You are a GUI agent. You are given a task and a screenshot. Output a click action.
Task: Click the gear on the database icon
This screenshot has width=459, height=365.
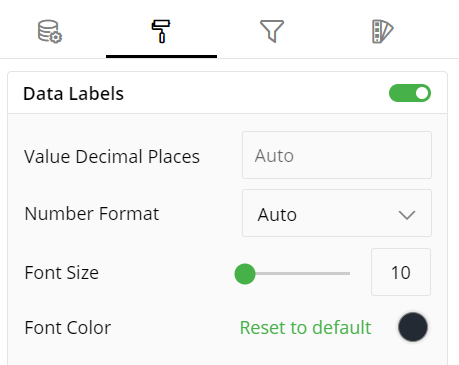coord(56,37)
